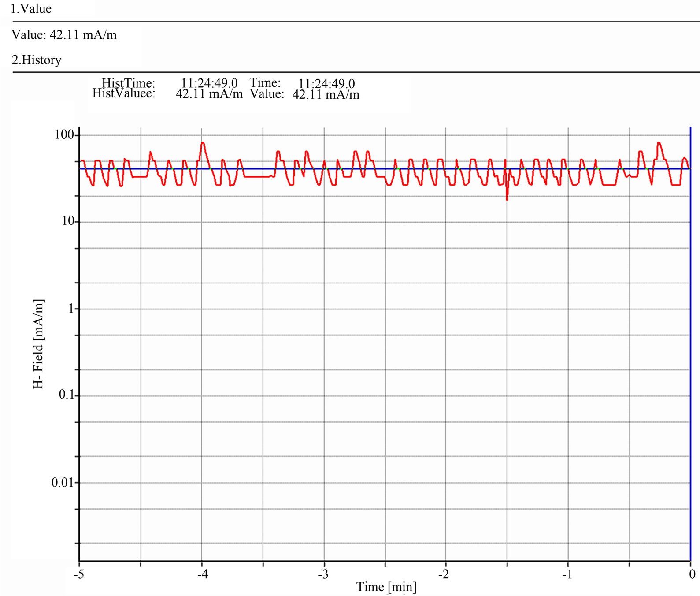Click the HistTime value 11:24:49.0

(x=209, y=83)
